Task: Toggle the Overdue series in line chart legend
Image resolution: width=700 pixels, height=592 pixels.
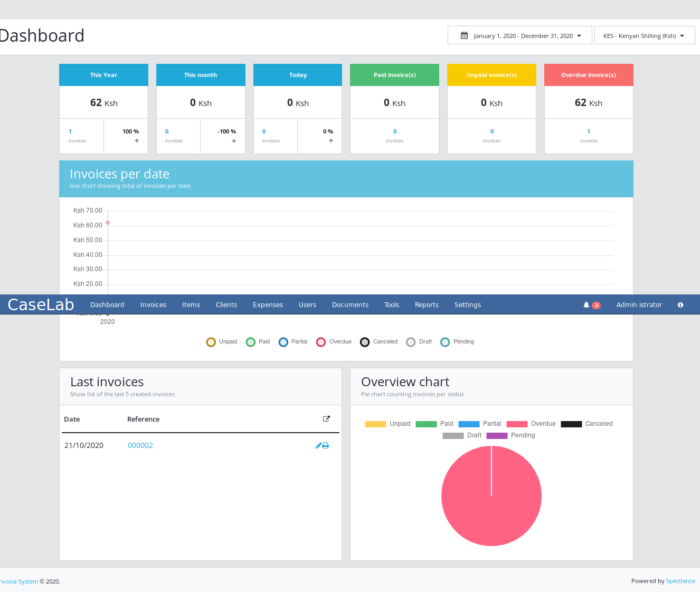Action: point(321,342)
